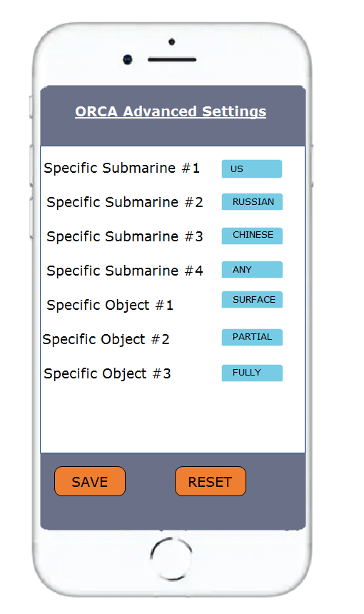364x614 pixels.
Task: Open the SURFACE option for Object #1
Action: [x=252, y=300]
